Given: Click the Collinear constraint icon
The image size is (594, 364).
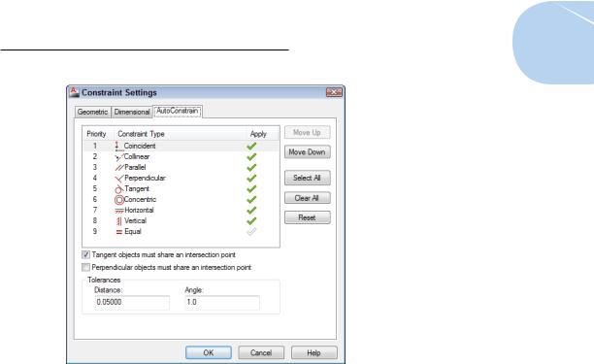Looking at the screenshot, I should [119, 157].
